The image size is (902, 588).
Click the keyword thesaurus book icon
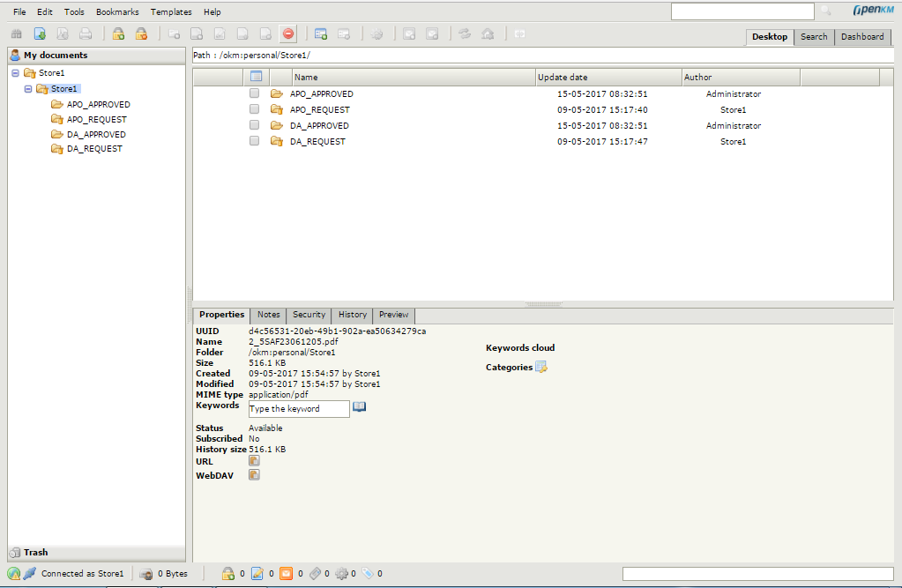[x=359, y=407]
